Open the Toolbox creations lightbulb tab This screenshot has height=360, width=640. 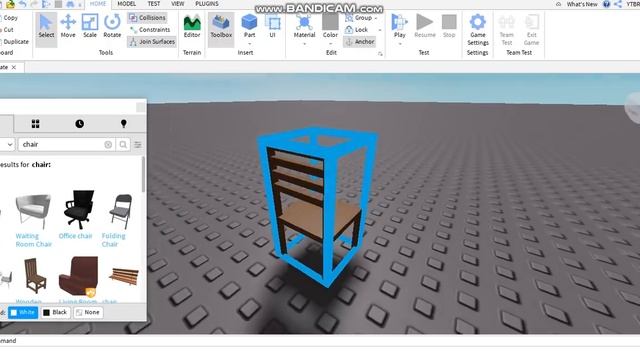tap(123, 124)
